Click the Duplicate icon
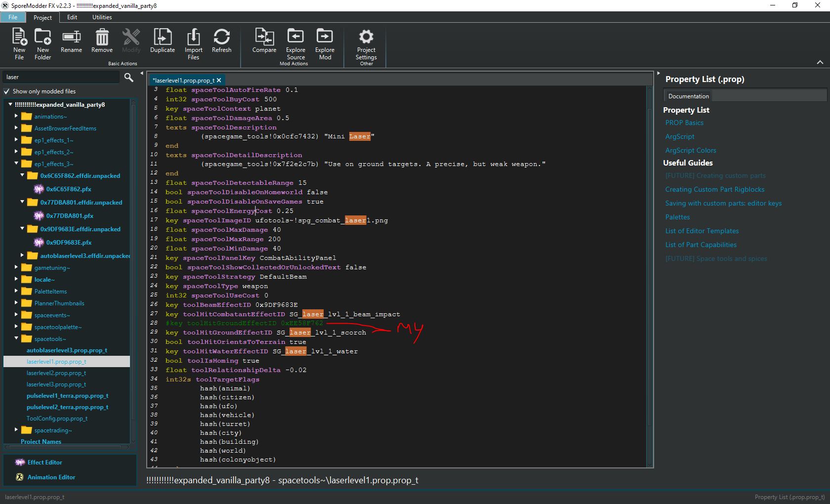Viewport: 830px width, 504px height. pos(163,37)
